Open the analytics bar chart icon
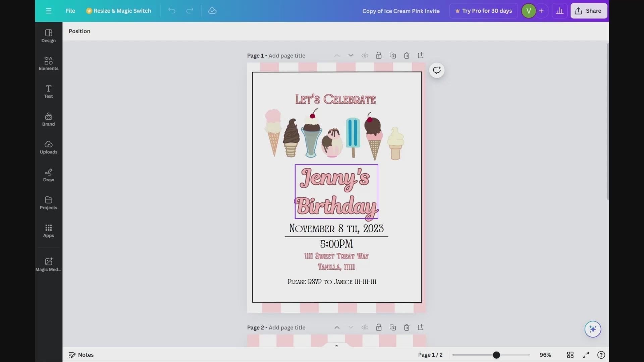The width and height of the screenshot is (644, 362). 559,11
